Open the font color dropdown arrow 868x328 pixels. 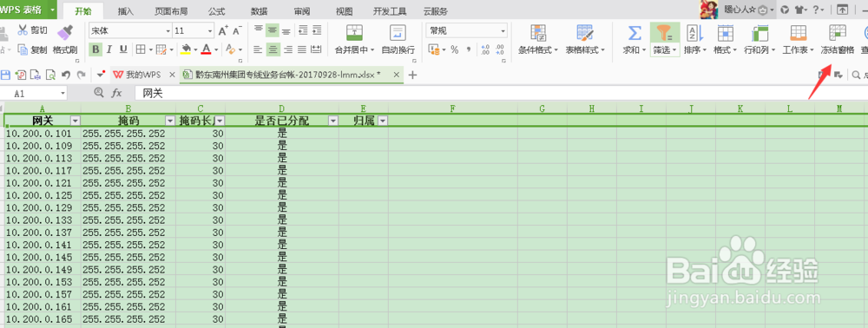point(216,50)
